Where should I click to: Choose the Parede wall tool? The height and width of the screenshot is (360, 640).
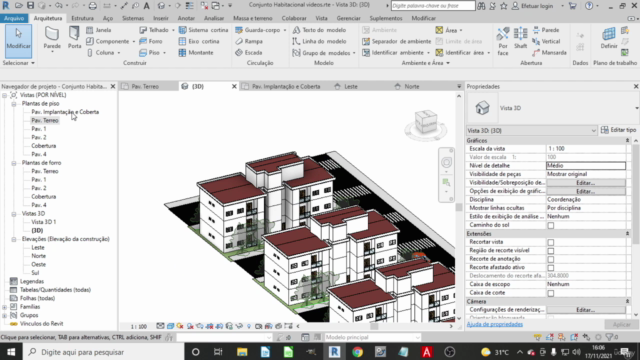[x=52, y=39]
